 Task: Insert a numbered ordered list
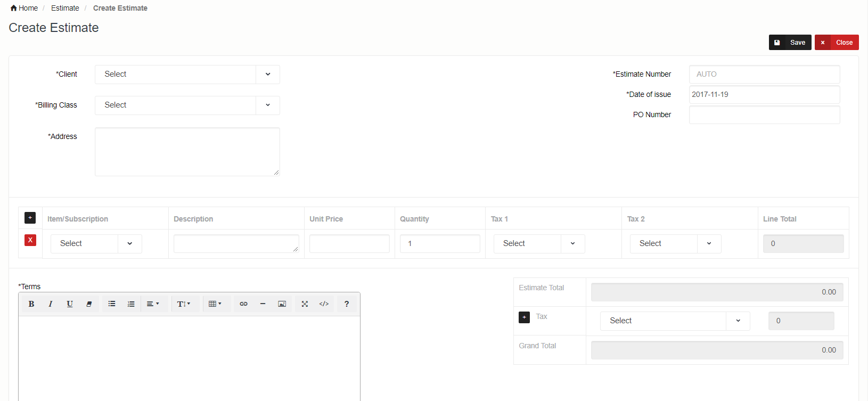[x=131, y=304]
